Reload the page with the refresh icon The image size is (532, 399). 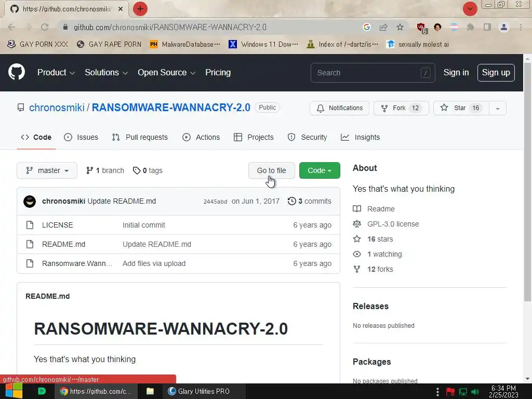(45, 27)
